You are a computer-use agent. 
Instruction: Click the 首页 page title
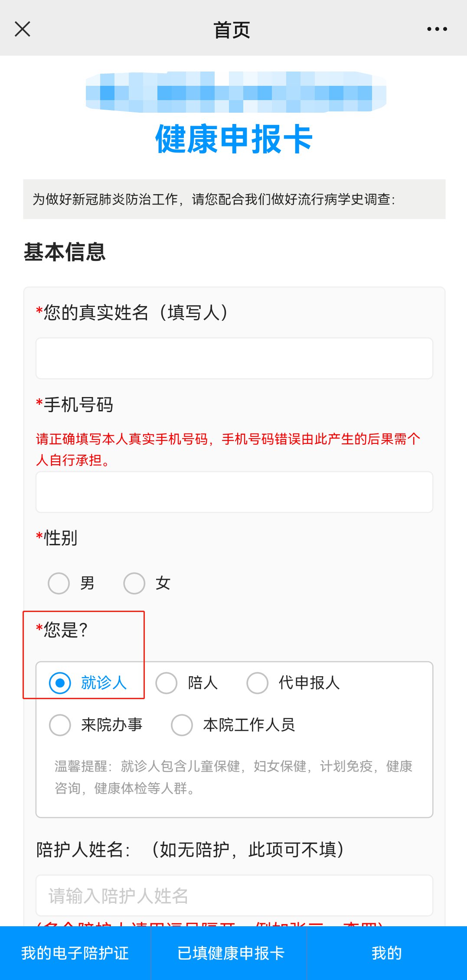232,30
